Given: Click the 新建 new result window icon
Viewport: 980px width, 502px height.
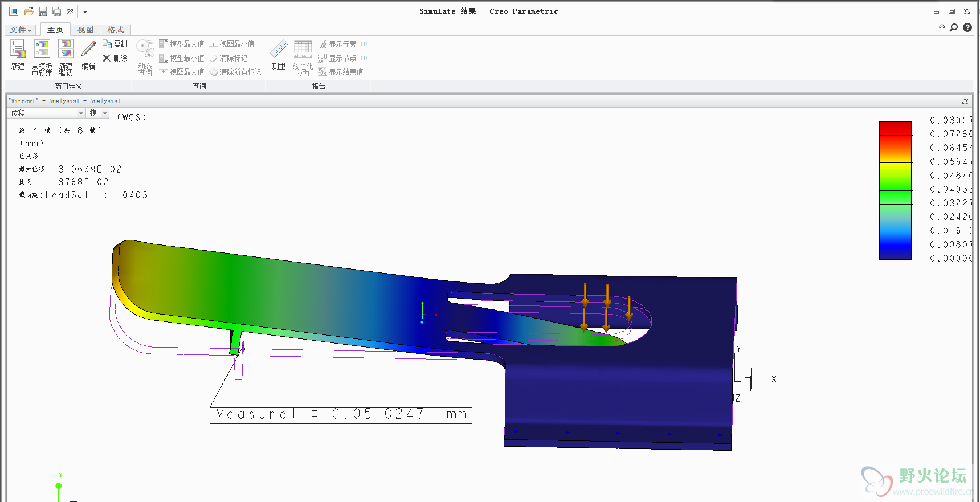Looking at the screenshot, I should tap(18, 50).
